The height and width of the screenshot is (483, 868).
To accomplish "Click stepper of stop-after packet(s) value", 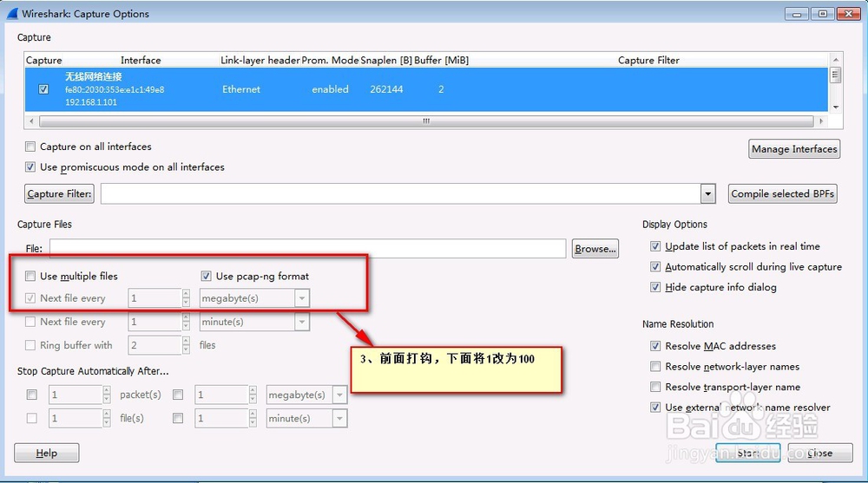I will pos(106,395).
